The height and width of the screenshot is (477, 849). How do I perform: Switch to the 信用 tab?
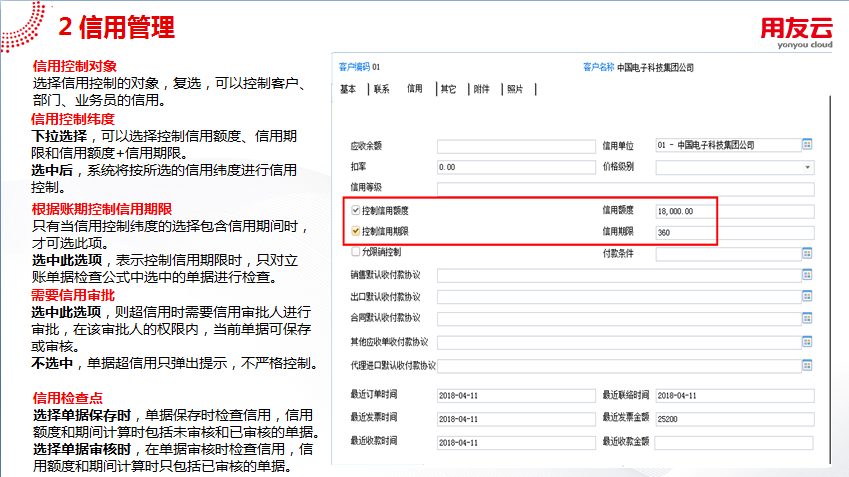[415, 89]
